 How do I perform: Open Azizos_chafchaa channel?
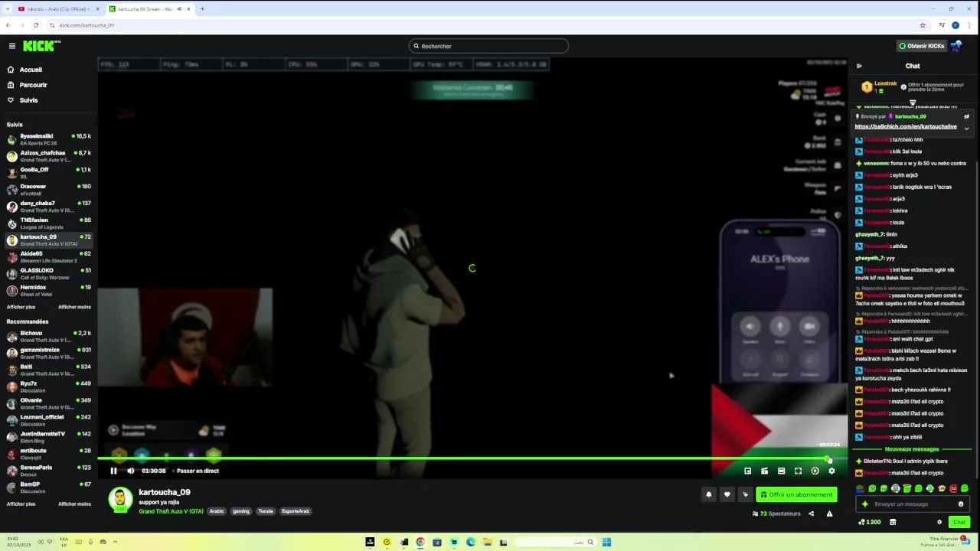pos(49,156)
